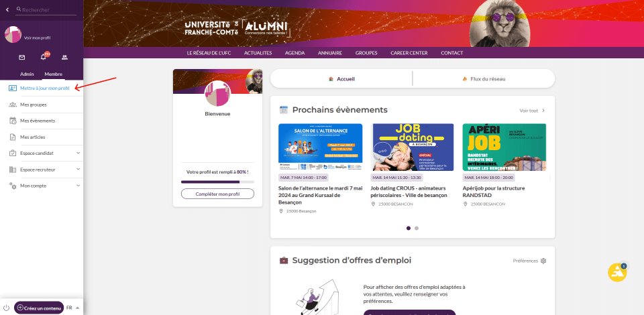Open the notifications bell icon

(x=44, y=57)
